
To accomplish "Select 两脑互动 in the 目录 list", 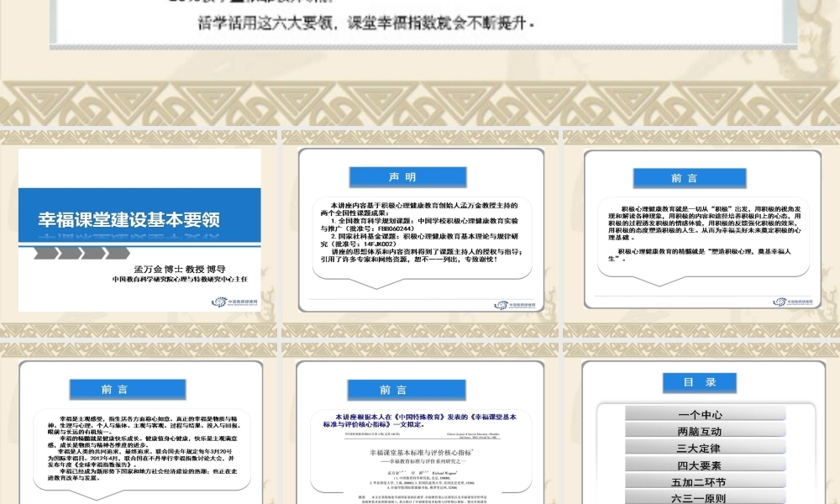I will pyautogui.click(x=705, y=431).
